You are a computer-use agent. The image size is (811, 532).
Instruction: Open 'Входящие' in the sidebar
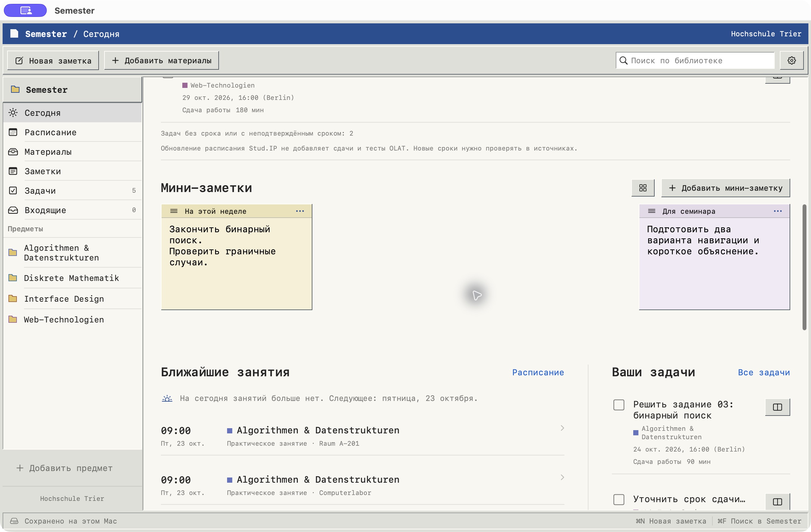[x=72, y=210]
